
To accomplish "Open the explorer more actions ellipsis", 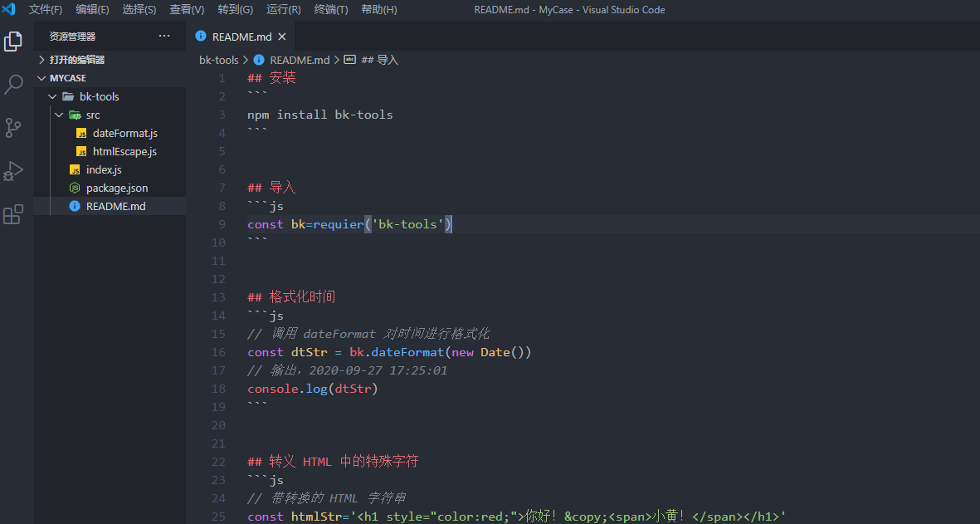I will [164, 37].
